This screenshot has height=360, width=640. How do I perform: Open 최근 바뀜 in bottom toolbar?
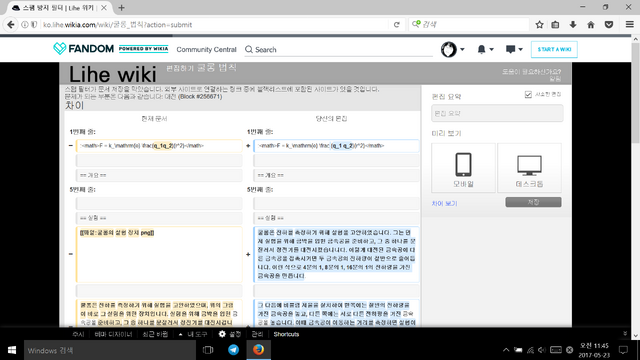[155, 334]
